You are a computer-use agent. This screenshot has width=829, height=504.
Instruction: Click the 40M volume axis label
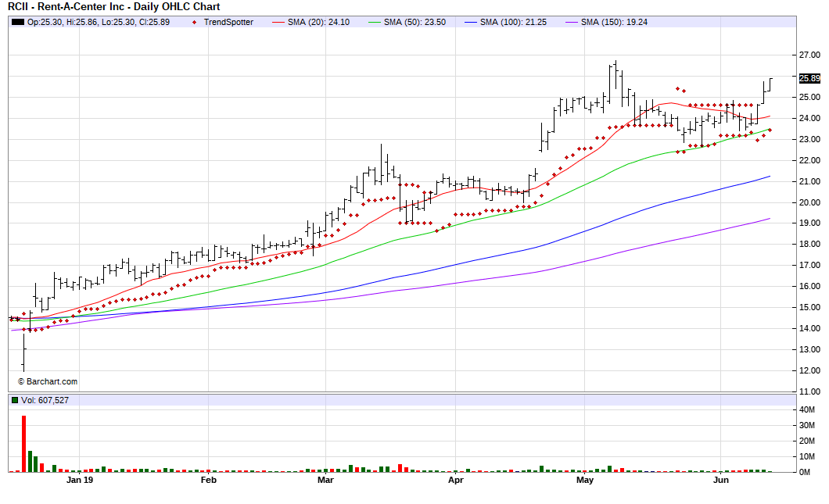point(807,409)
